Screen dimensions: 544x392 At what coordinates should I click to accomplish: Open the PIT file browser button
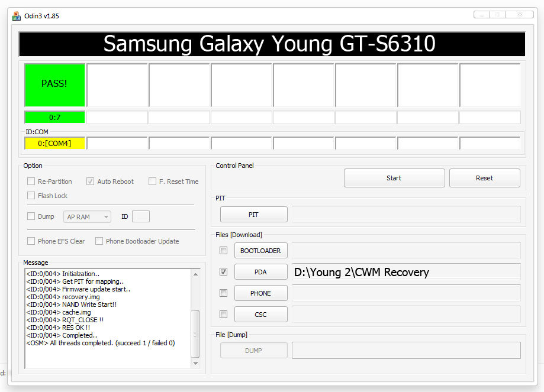pyautogui.click(x=253, y=215)
